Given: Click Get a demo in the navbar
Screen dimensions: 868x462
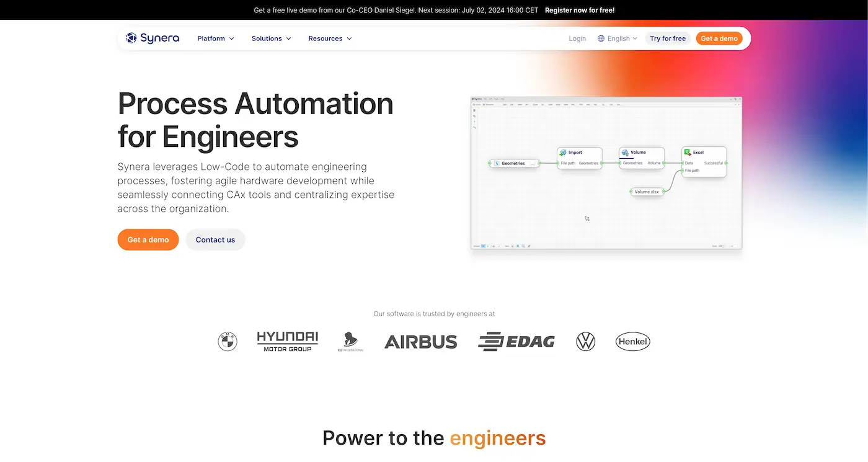Looking at the screenshot, I should pos(719,38).
